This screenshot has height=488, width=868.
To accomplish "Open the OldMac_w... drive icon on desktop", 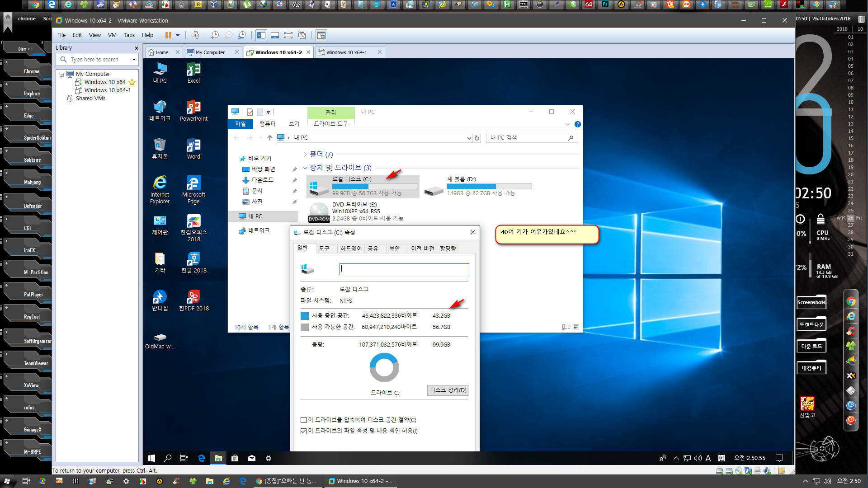I will coord(160,341).
